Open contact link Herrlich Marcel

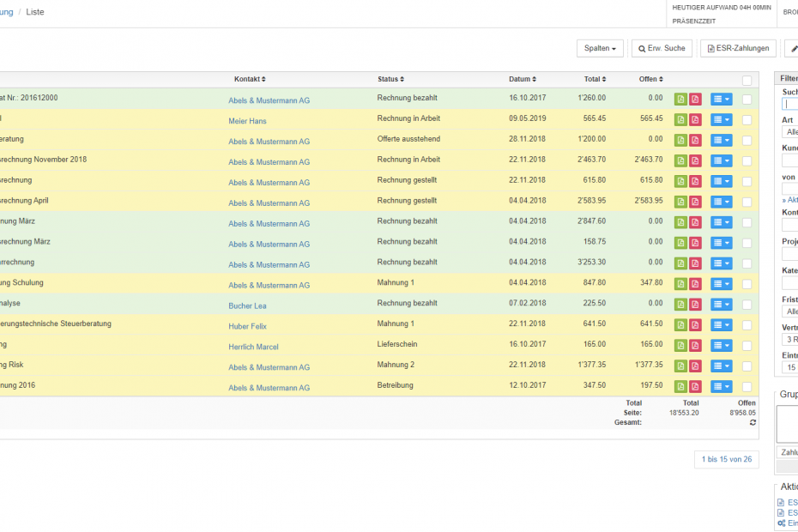click(x=253, y=347)
